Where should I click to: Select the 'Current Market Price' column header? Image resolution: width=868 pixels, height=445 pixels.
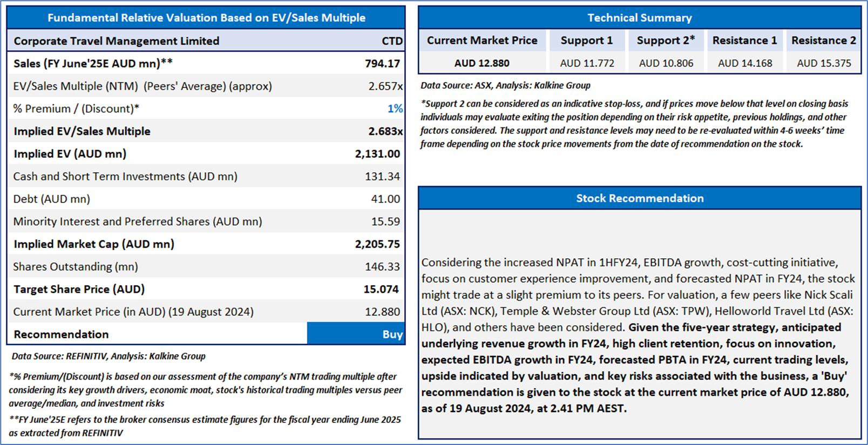[x=482, y=41]
